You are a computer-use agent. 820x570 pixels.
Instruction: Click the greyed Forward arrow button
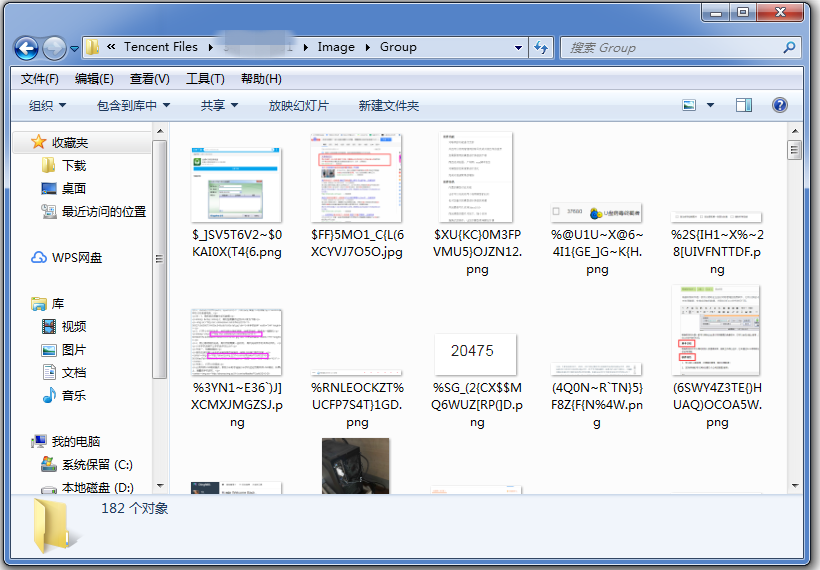tap(54, 49)
